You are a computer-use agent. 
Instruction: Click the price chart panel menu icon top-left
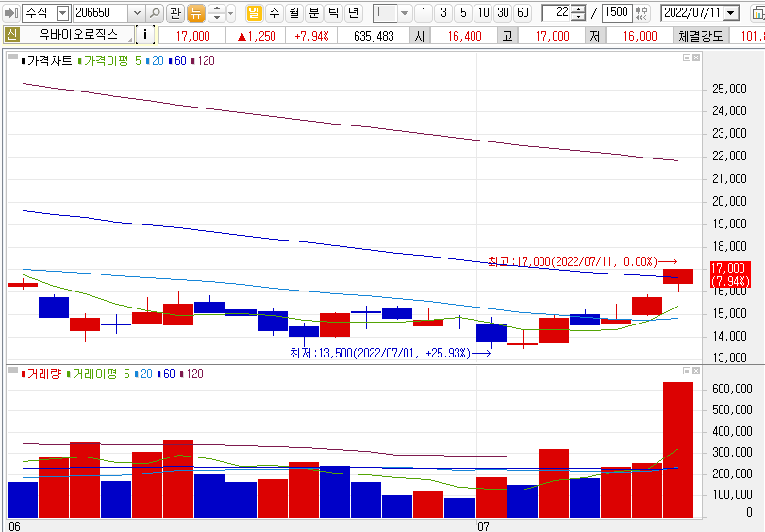(13, 58)
